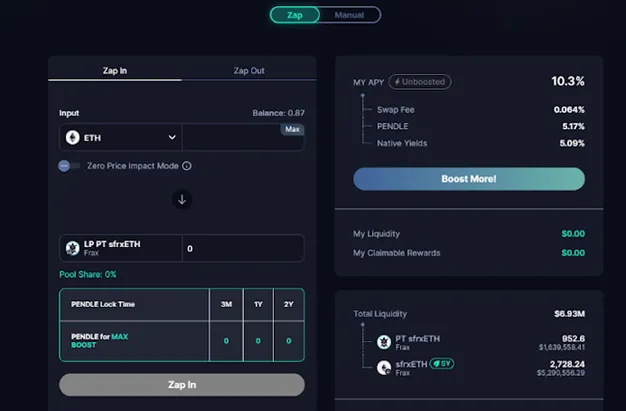626x411 pixels.
Task: Click the down arrow swap direction icon
Action: (x=182, y=199)
